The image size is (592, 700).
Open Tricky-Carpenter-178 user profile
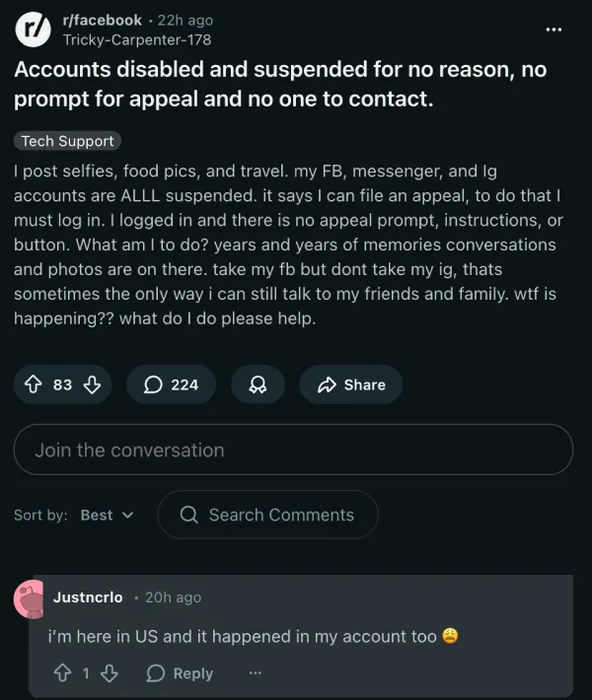[x=136, y=39]
